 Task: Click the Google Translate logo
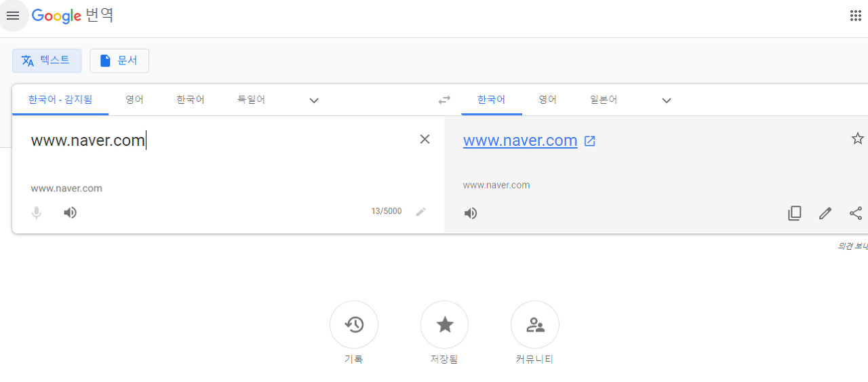pos(73,16)
